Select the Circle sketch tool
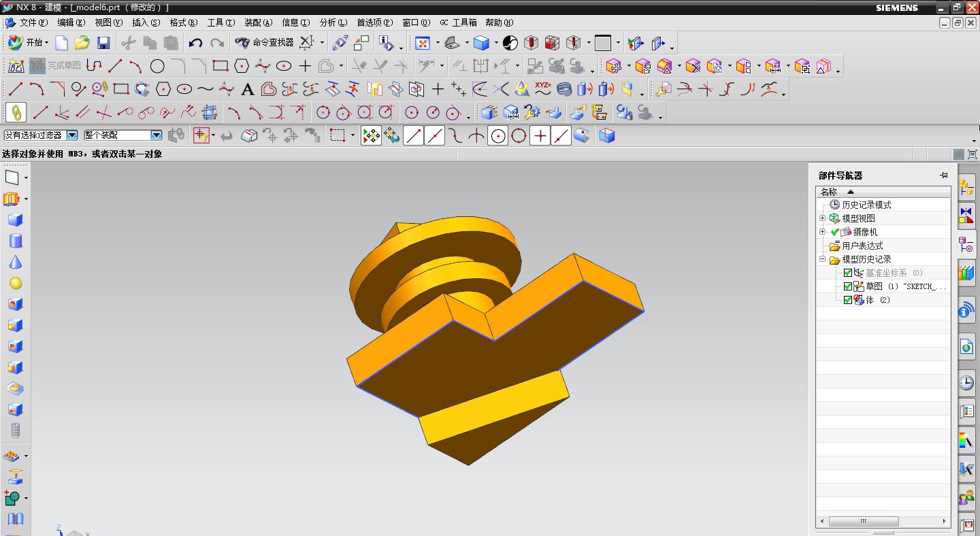 coord(157,66)
